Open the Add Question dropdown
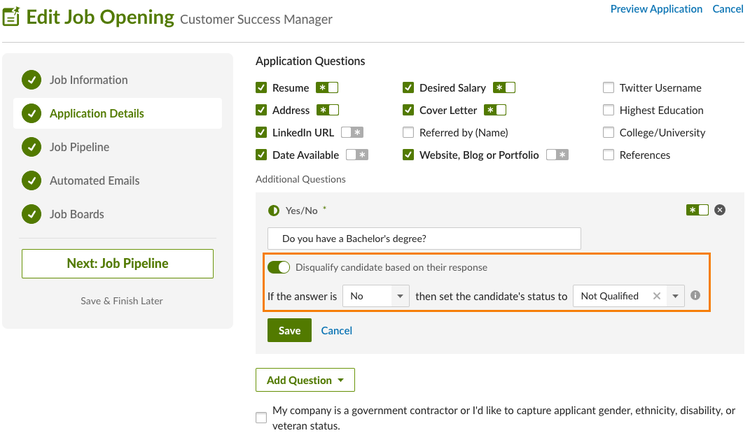 (305, 380)
